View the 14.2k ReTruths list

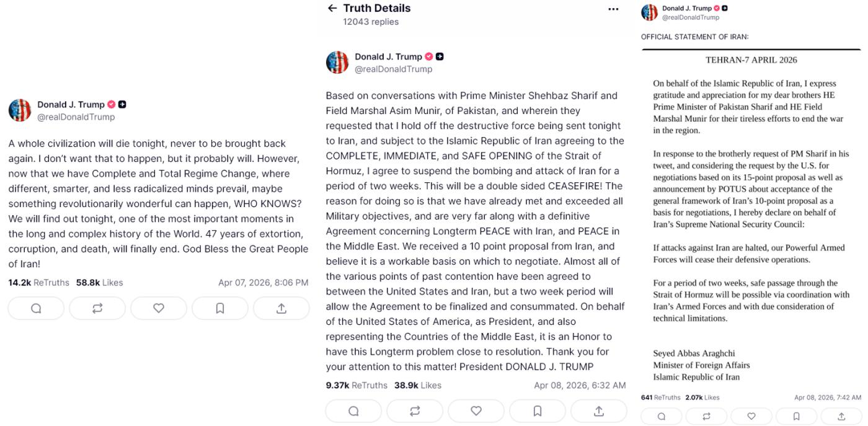pyautogui.click(x=38, y=283)
